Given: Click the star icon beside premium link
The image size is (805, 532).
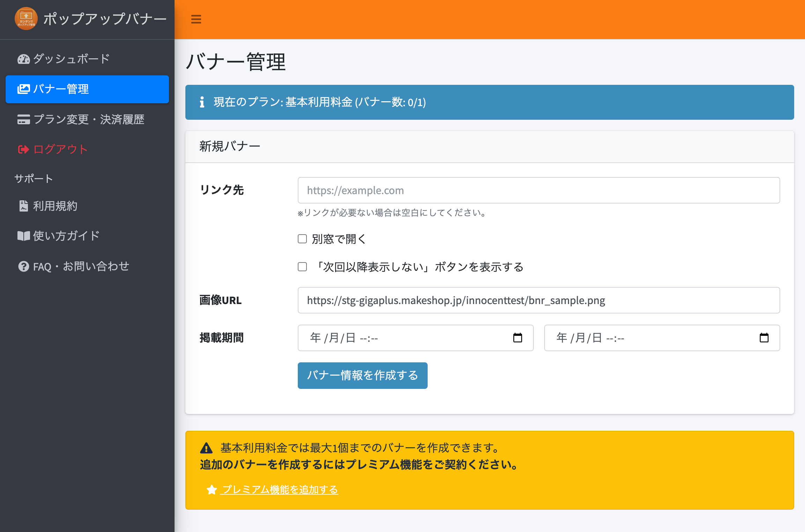Looking at the screenshot, I should pos(212,489).
